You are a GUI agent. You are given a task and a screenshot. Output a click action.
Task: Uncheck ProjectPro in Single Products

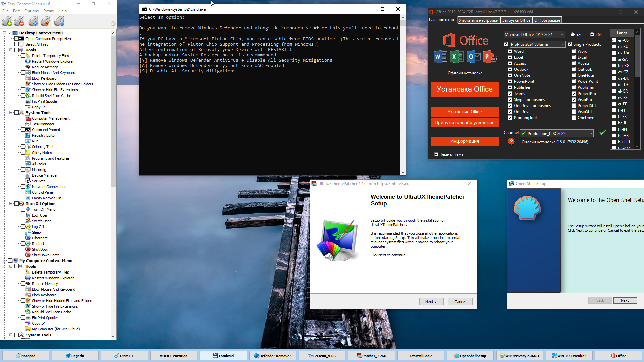click(574, 94)
